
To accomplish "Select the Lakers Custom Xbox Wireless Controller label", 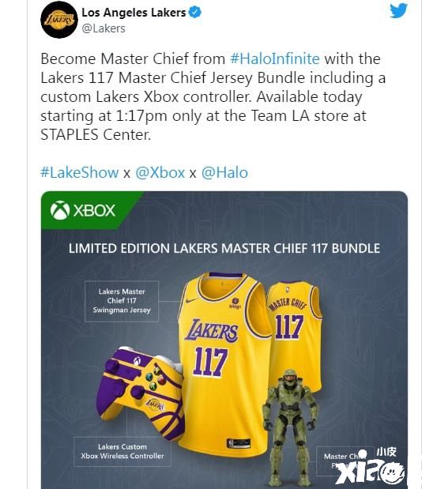I will coord(122,451).
